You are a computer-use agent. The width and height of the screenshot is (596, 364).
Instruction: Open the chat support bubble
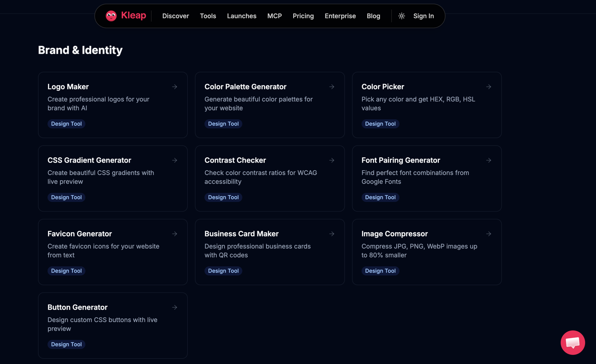point(573,342)
